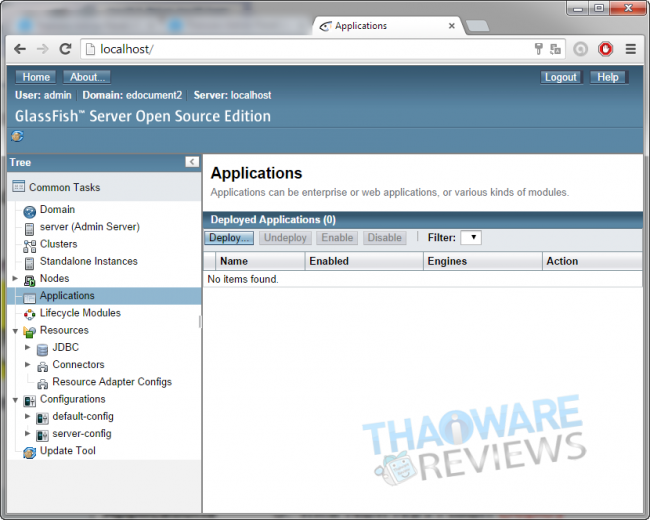Screen dimensions: 650x520
Task: Click the Domain globe icon
Action: click(x=29, y=211)
